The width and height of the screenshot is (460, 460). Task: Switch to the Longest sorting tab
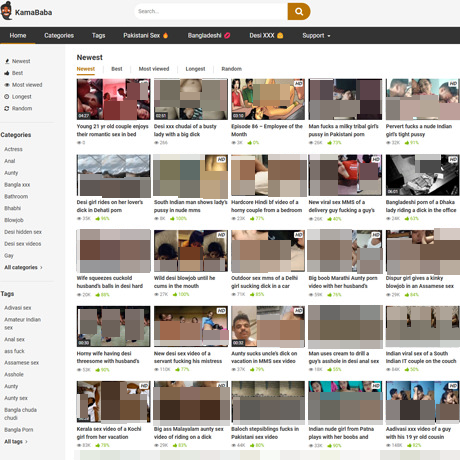[x=195, y=69]
